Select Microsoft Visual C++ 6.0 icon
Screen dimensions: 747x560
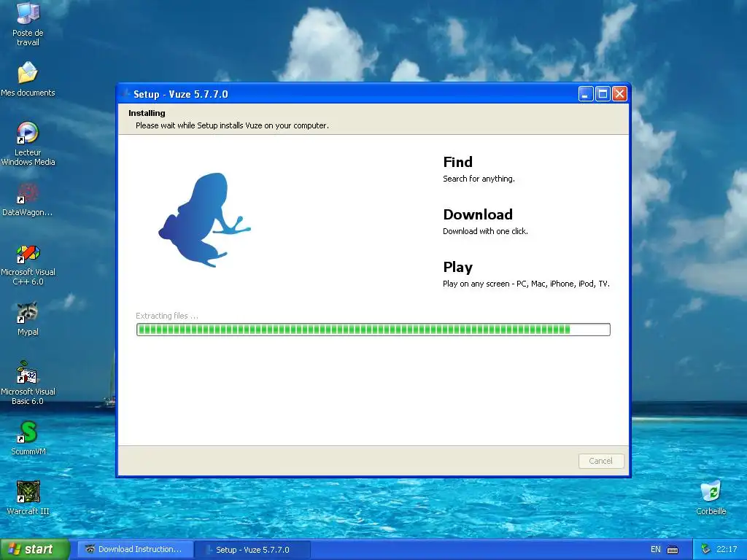pyautogui.click(x=28, y=265)
